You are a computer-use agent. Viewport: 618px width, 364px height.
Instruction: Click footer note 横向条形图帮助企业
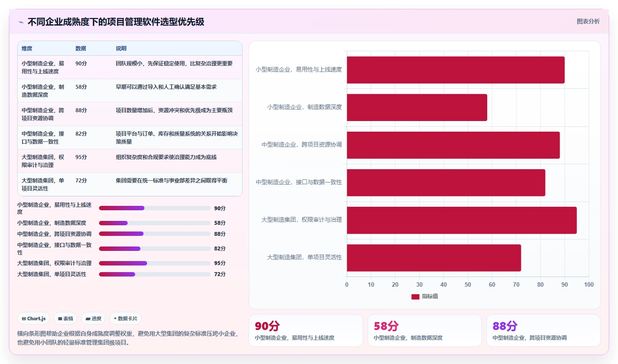pyautogui.click(x=128, y=338)
